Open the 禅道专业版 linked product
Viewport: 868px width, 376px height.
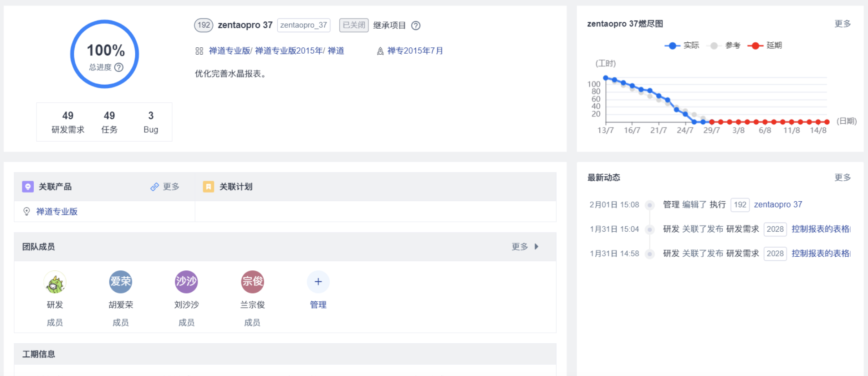coord(57,212)
